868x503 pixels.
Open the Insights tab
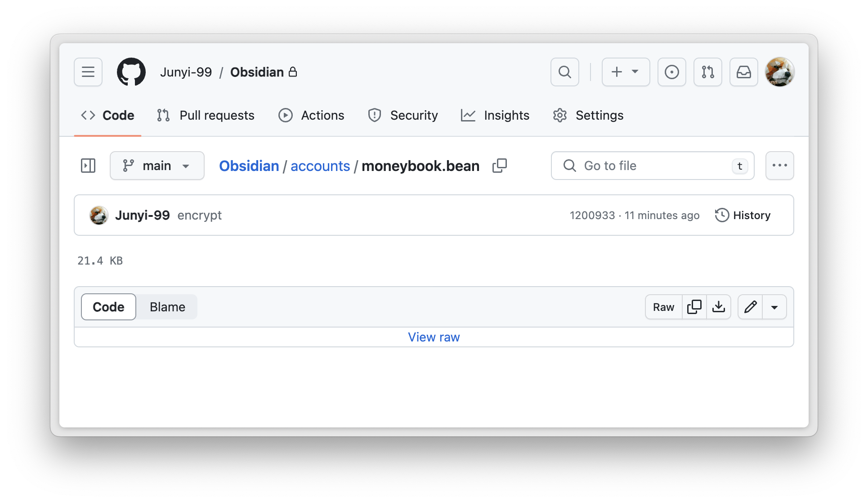(x=495, y=115)
